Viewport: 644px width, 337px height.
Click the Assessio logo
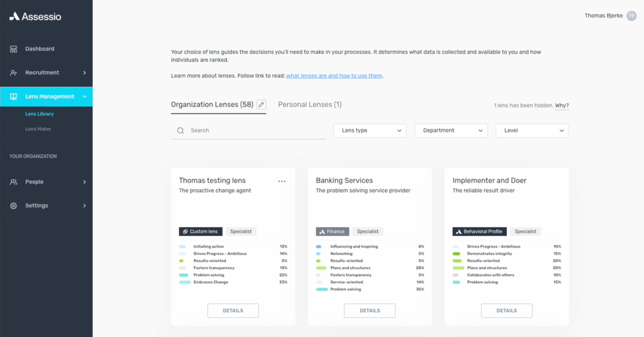tap(35, 16)
